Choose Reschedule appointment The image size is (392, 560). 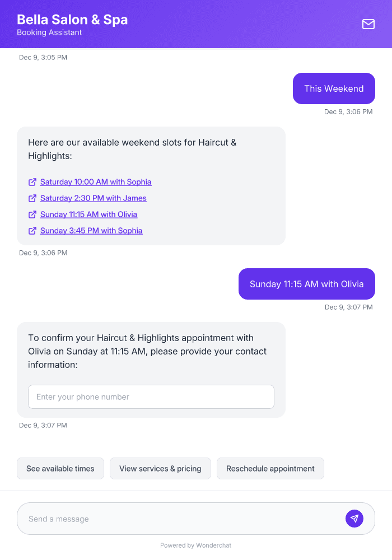[270, 468]
